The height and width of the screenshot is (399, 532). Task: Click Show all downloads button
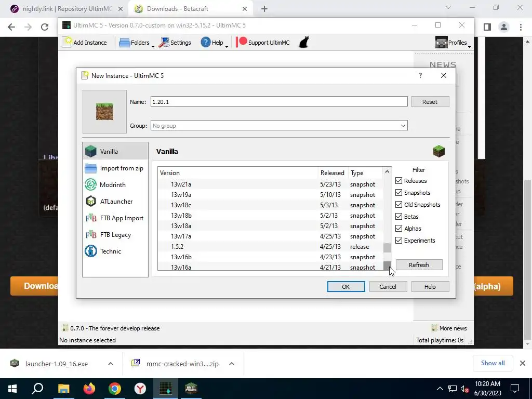pos(493,363)
